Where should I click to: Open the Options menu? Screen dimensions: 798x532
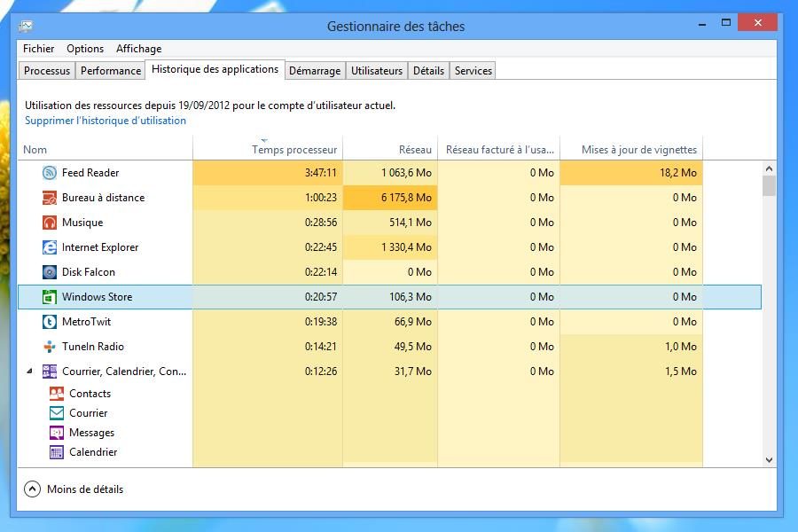tap(85, 49)
